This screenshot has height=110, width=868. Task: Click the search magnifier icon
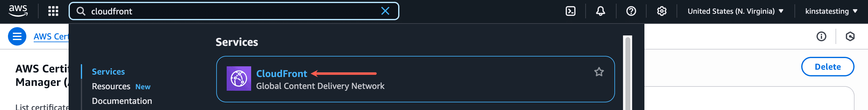click(x=81, y=11)
